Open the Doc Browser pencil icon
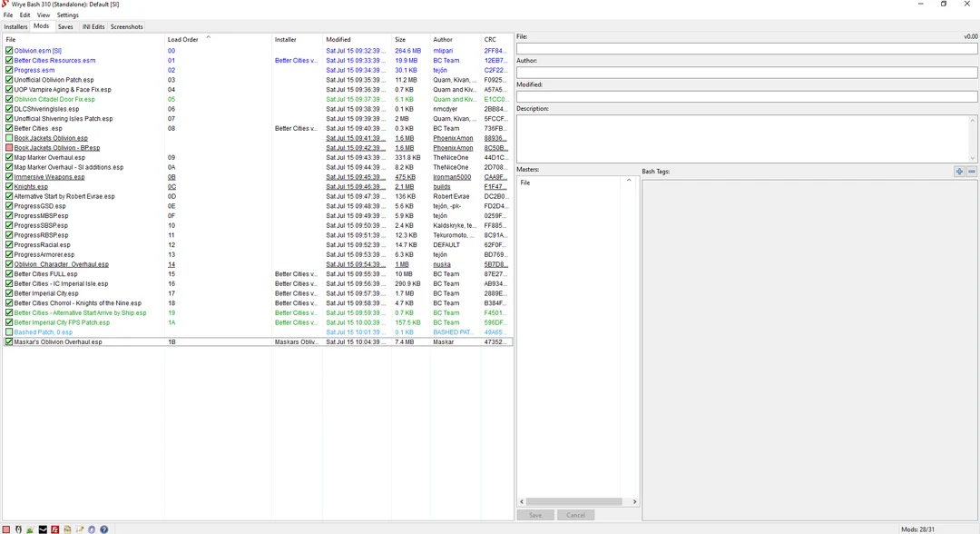980x534 pixels. coord(80,529)
